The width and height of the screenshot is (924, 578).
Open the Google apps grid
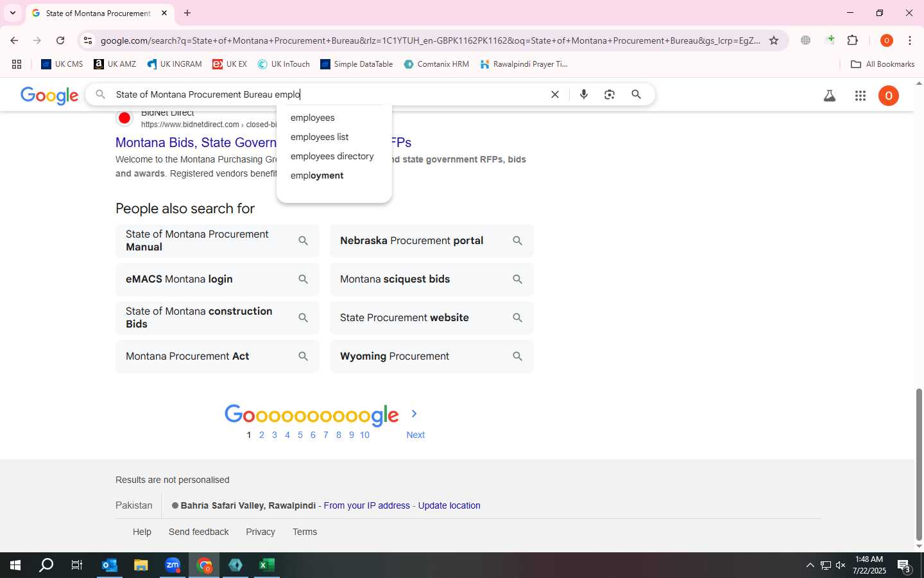(x=860, y=96)
